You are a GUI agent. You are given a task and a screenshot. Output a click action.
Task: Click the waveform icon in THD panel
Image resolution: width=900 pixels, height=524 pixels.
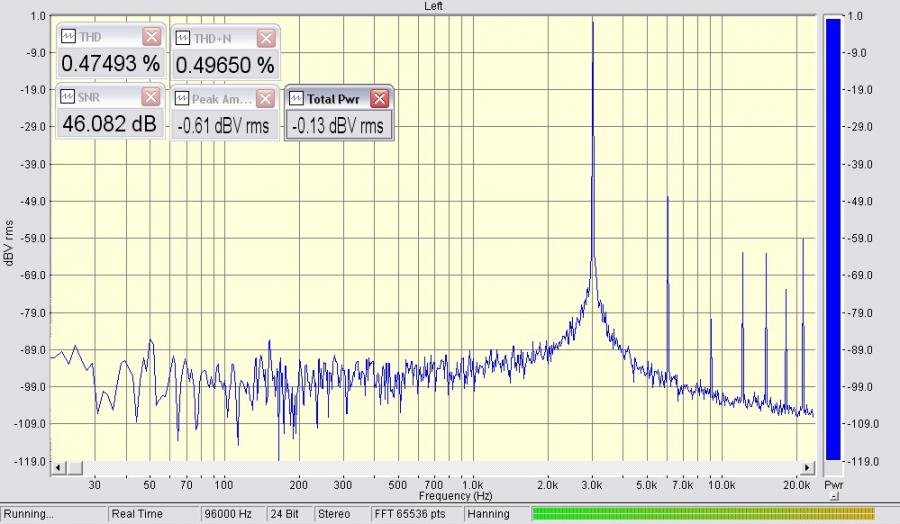click(68, 37)
